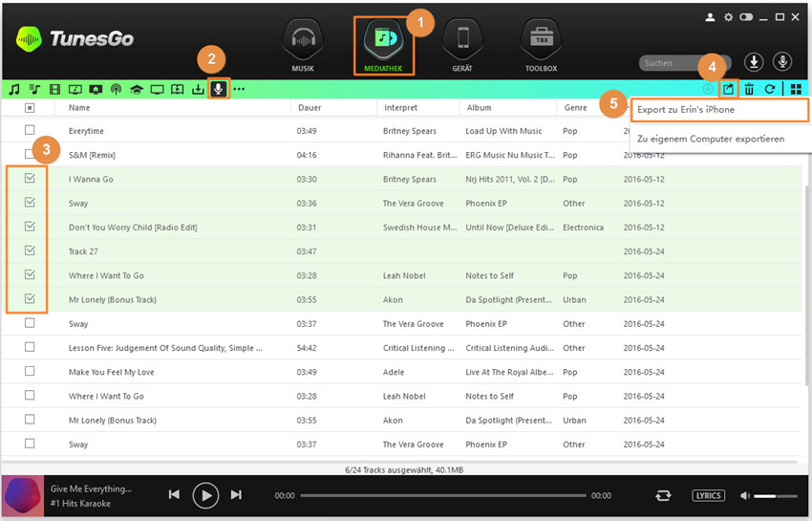
Task: Click the playback progress bar
Action: 442,495
